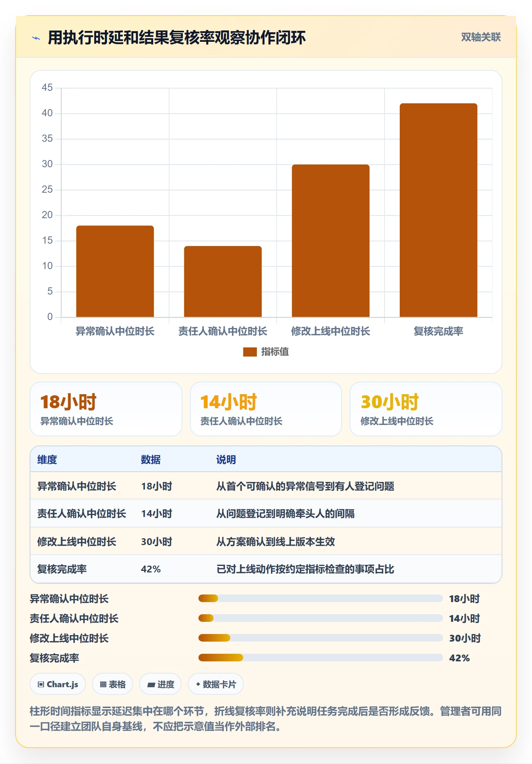Image resolution: width=532 pixels, height=764 pixels.
Task: Click the 表格 chip grid icon
Action: pos(103,685)
